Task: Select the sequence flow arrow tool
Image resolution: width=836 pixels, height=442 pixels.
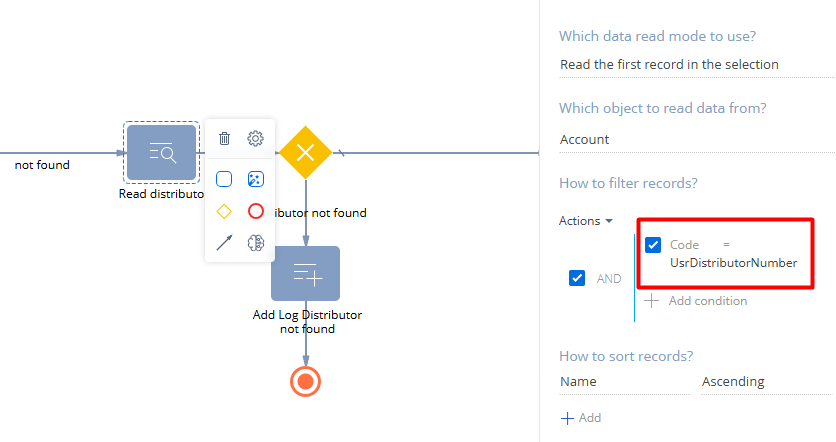Action: 225,242
